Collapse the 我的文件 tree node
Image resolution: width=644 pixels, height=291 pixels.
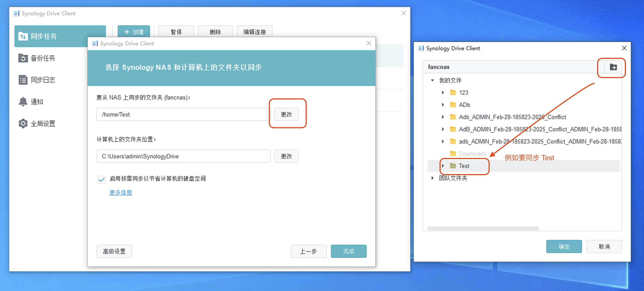(433, 80)
